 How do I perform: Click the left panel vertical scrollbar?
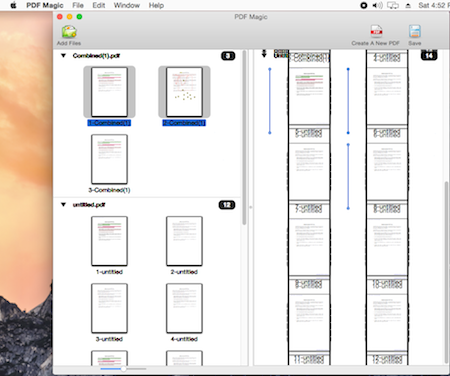244,137
